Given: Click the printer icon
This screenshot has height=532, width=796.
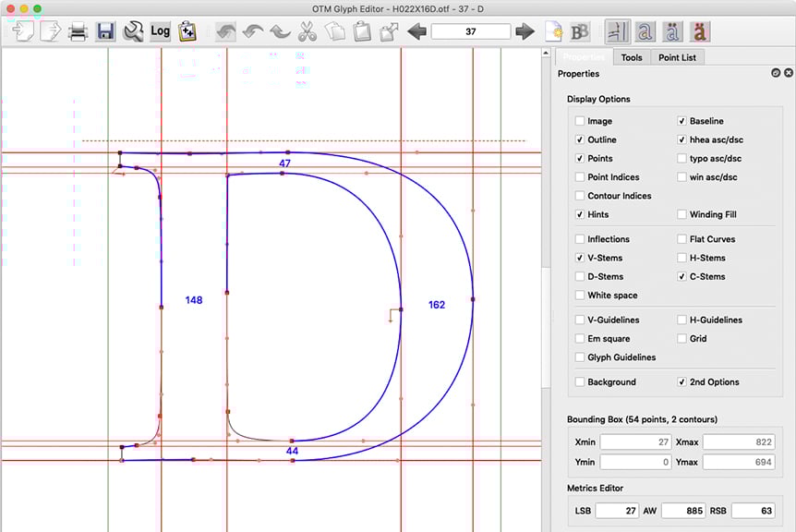Looking at the screenshot, I should 78,31.
